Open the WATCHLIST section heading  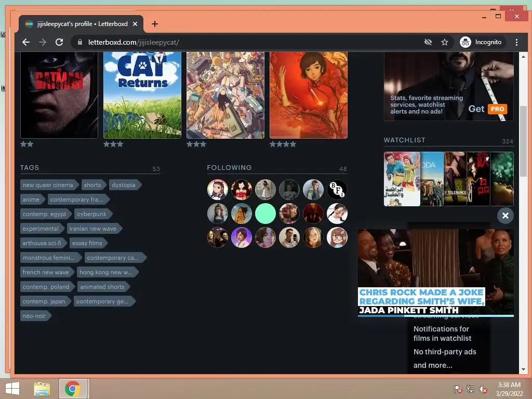[404, 140]
